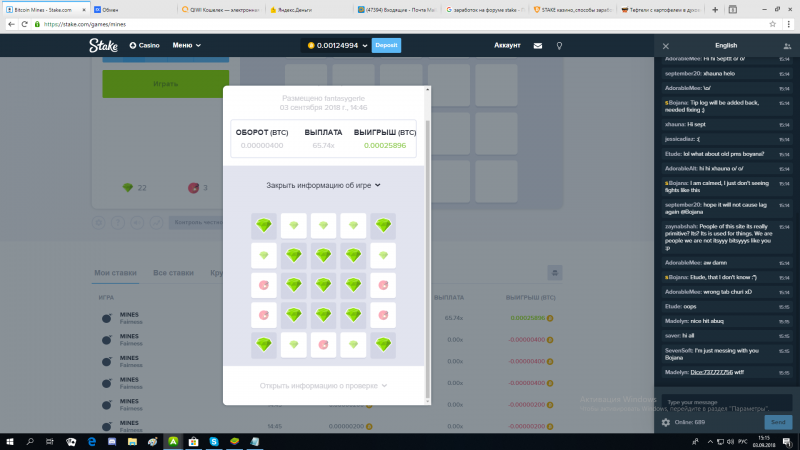Expand the Меню dropdown
This screenshot has width=800, height=450.
click(186, 45)
